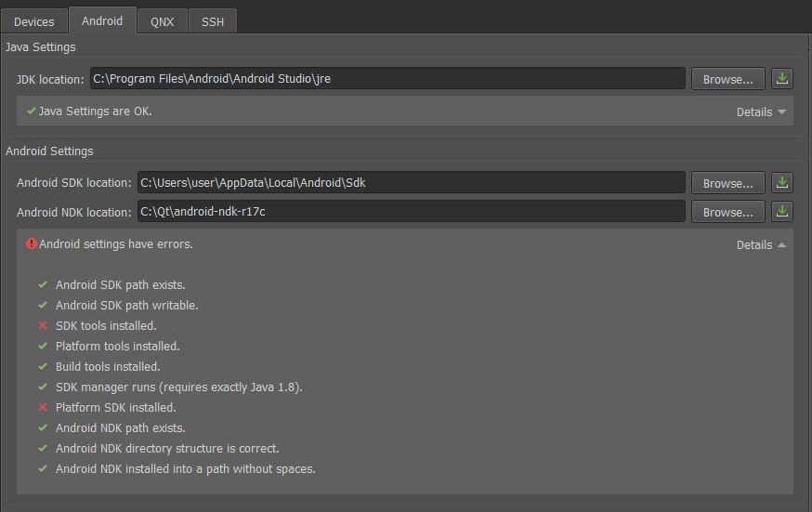
Task: Browse for Android NDK location
Action: tap(727, 212)
